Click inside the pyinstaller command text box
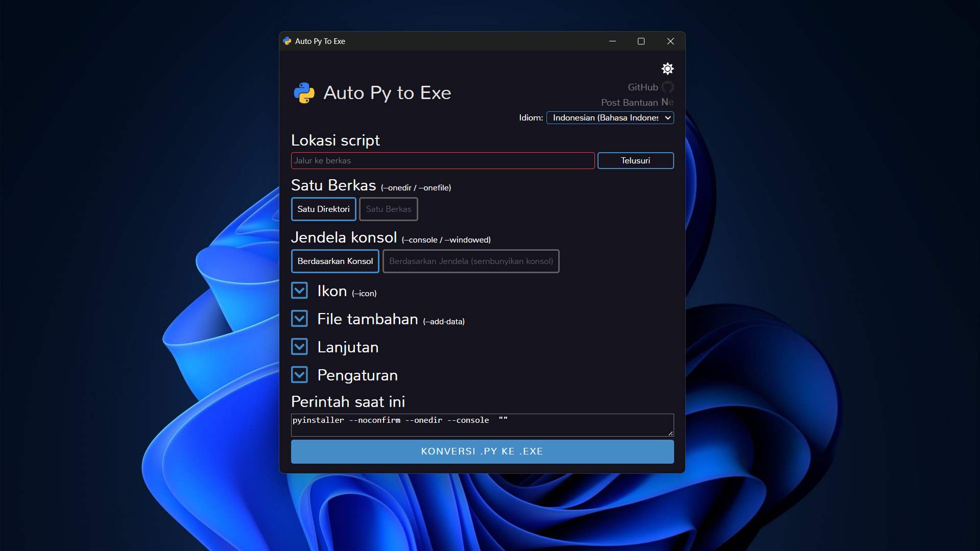This screenshot has width=980, height=551. pyautogui.click(x=483, y=425)
